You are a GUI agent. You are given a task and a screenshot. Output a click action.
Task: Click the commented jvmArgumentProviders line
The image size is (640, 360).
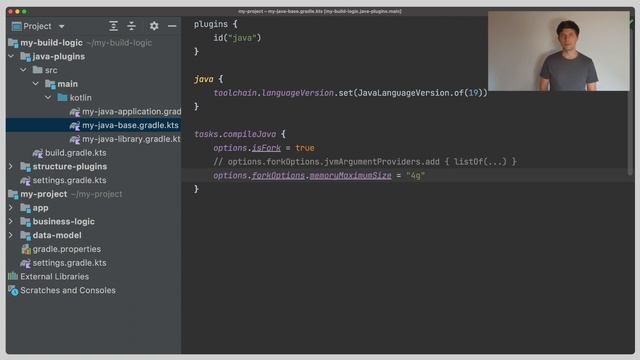click(x=364, y=162)
